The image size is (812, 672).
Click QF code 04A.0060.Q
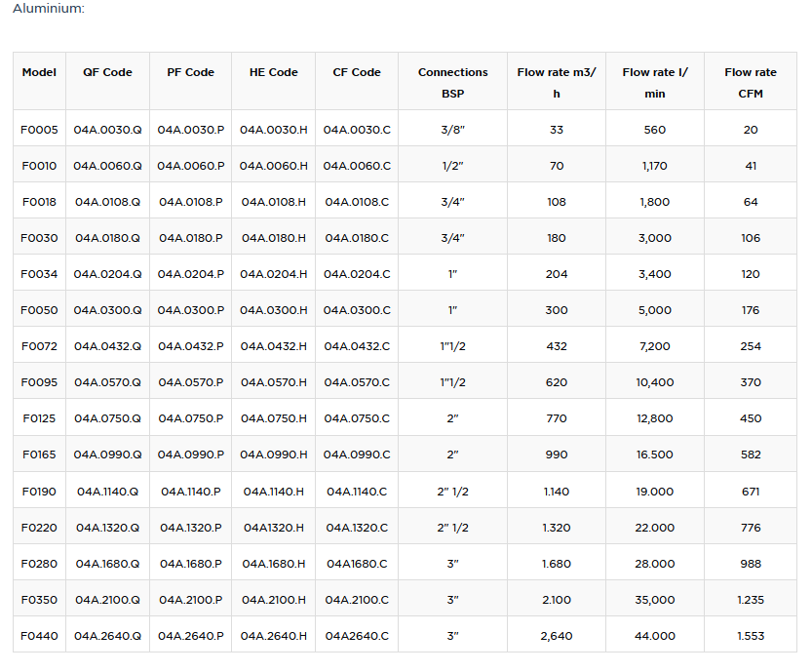(x=107, y=166)
